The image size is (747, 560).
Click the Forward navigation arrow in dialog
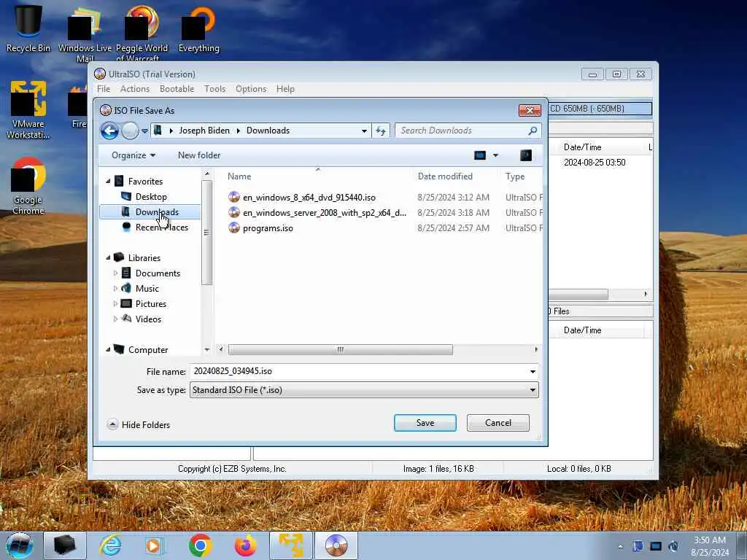(130, 131)
